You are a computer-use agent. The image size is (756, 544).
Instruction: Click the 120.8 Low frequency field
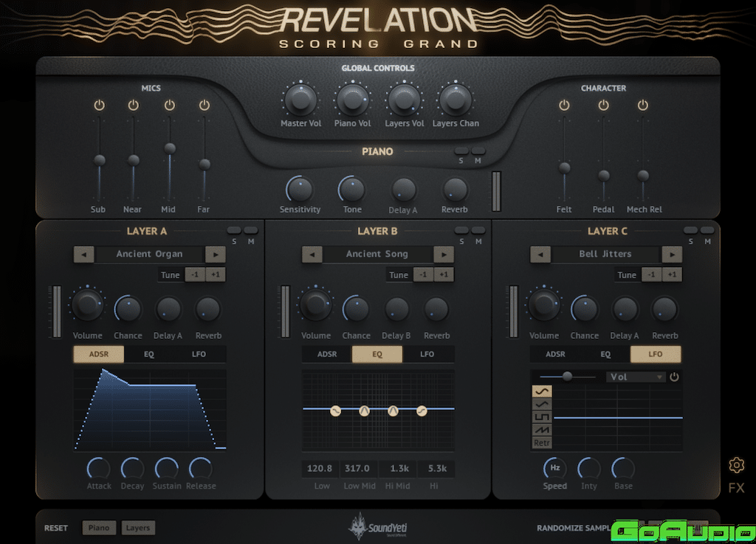pos(320,469)
